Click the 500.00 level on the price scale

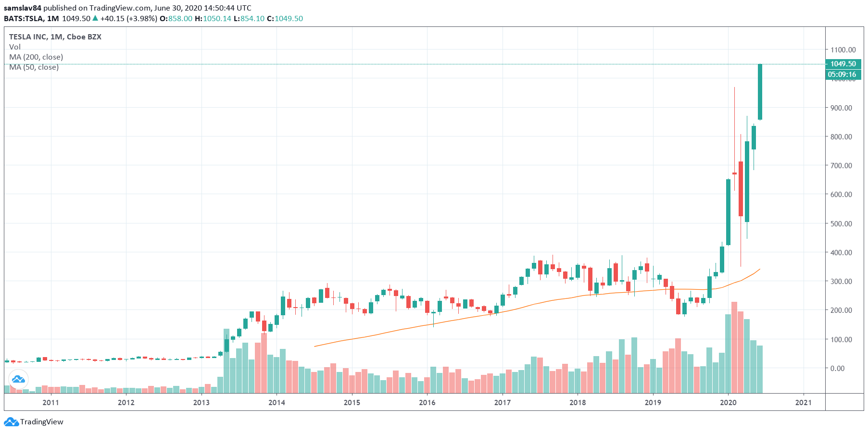[x=841, y=223]
